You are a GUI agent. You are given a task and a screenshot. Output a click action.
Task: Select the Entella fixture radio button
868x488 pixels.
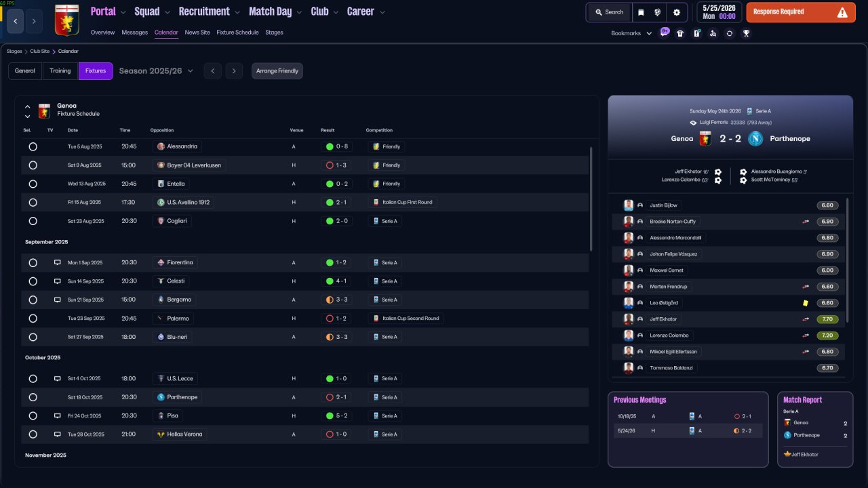coord(33,184)
